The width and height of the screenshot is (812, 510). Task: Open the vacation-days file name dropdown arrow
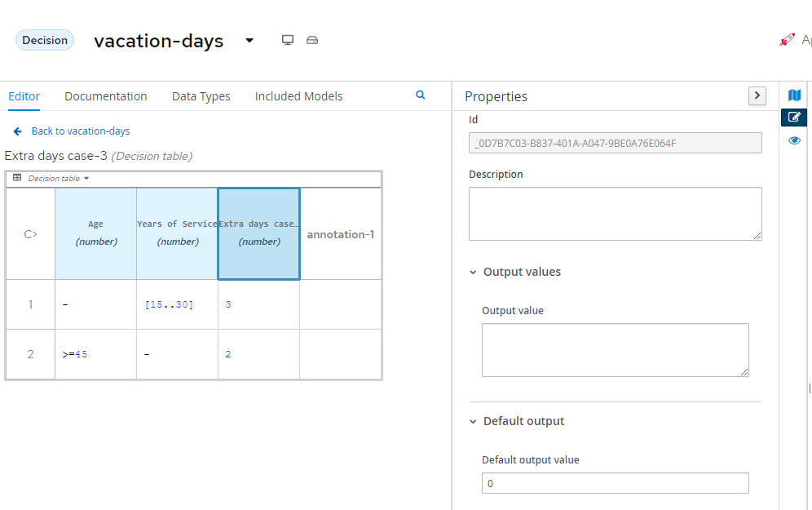click(249, 41)
